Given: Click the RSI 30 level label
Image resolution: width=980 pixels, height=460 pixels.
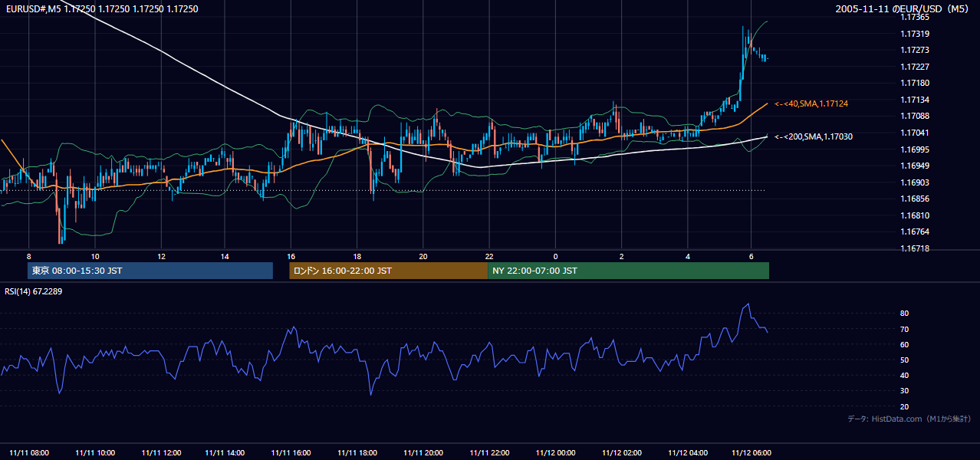Looking at the screenshot, I should click(x=904, y=391).
